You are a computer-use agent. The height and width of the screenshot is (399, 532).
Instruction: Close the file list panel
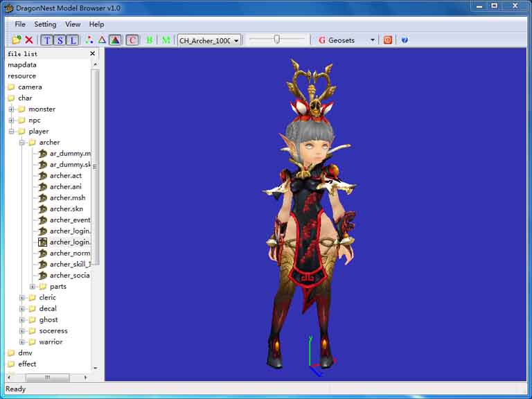tap(92, 53)
